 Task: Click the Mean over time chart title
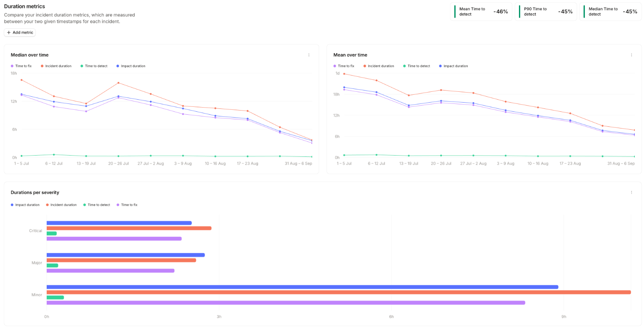click(350, 55)
